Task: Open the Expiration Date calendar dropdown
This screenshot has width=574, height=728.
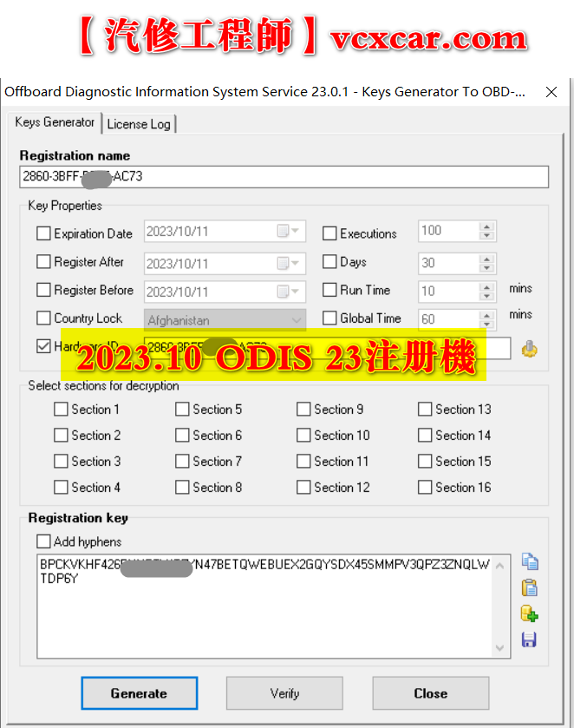Action: click(x=288, y=231)
